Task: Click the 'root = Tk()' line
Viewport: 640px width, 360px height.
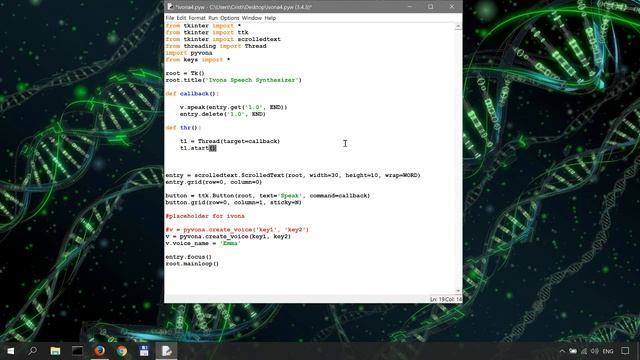Action: (x=185, y=73)
